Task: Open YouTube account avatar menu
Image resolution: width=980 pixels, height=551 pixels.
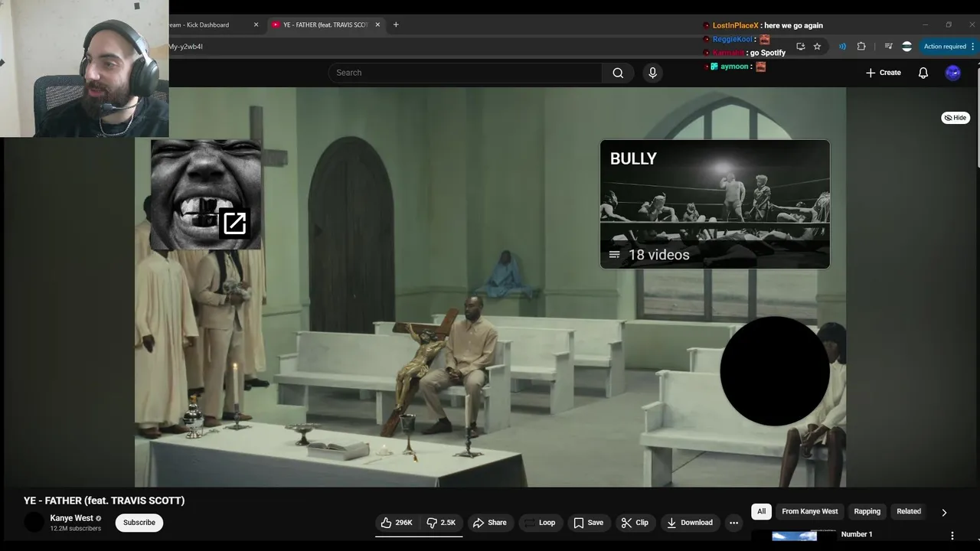Action: coord(953,73)
